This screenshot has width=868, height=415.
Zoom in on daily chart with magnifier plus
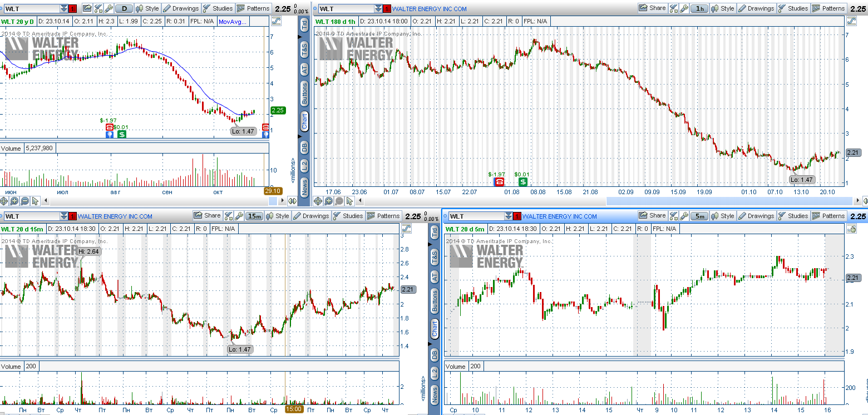14,201
